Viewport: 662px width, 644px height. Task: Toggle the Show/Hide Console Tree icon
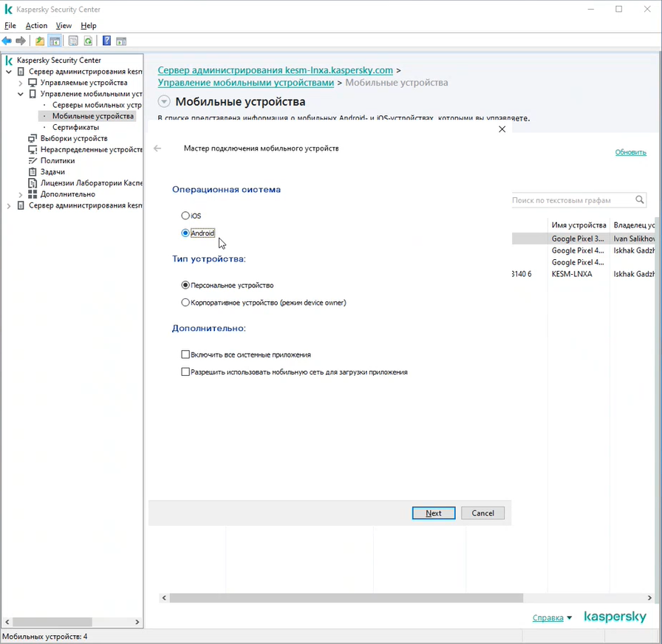(x=55, y=41)
